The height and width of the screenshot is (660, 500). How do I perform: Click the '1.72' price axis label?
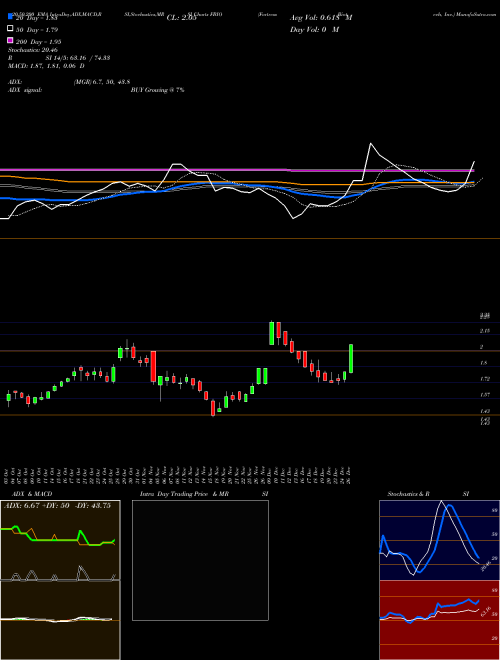484,379
